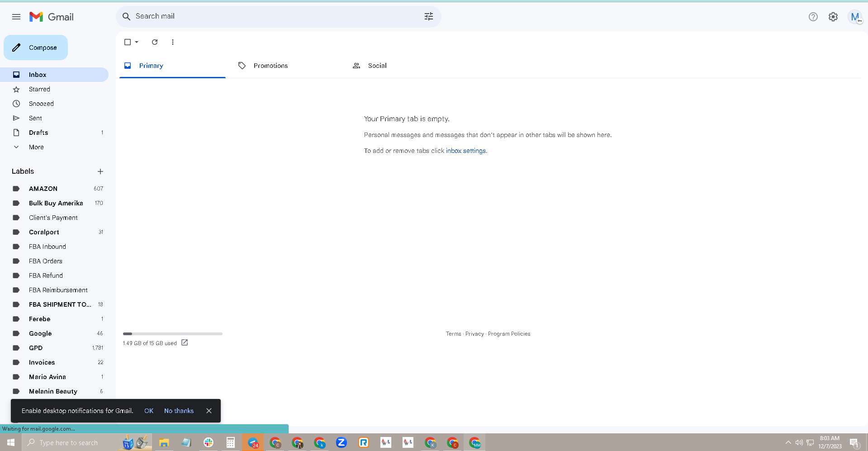Switch to the Social tab
The width and height of the screenshot is (868, 451).
[377, 66]
